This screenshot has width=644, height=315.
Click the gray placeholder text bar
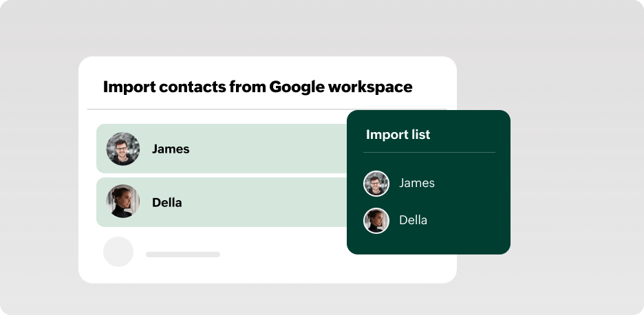[183, 254]
